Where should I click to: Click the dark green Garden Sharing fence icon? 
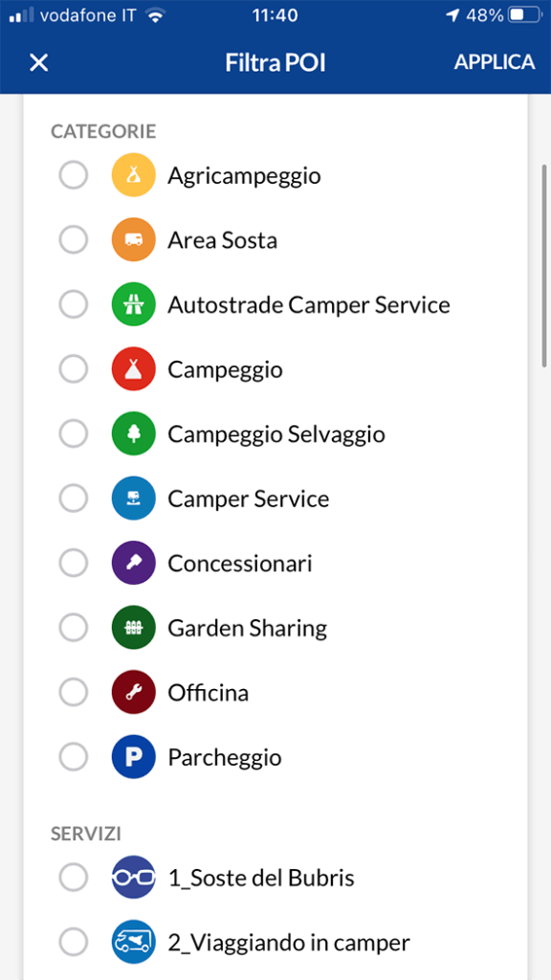click(x=133, y=627)
